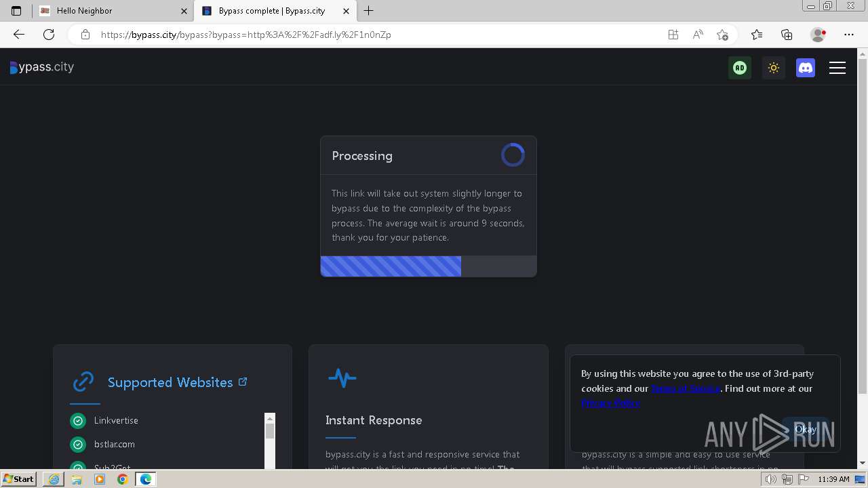Click the Processing spinner icon
The height and width of the screenshot is (488, 868).
513,155
